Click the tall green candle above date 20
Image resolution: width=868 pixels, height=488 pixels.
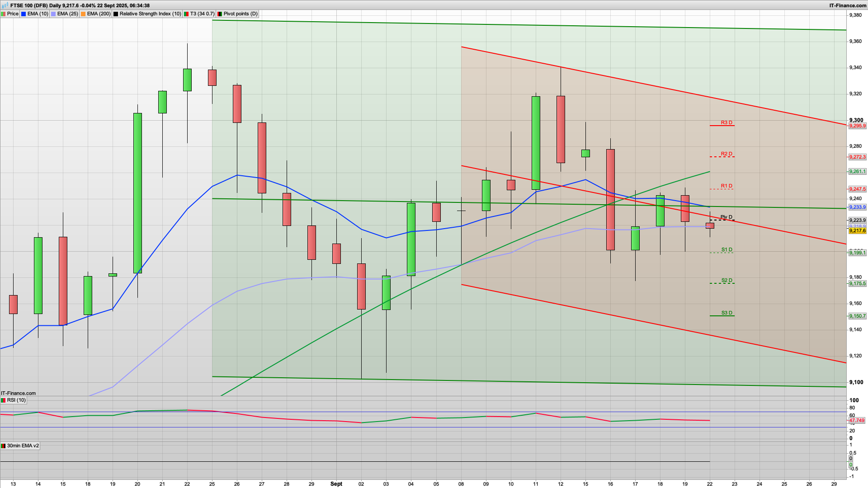pos(137,193)
